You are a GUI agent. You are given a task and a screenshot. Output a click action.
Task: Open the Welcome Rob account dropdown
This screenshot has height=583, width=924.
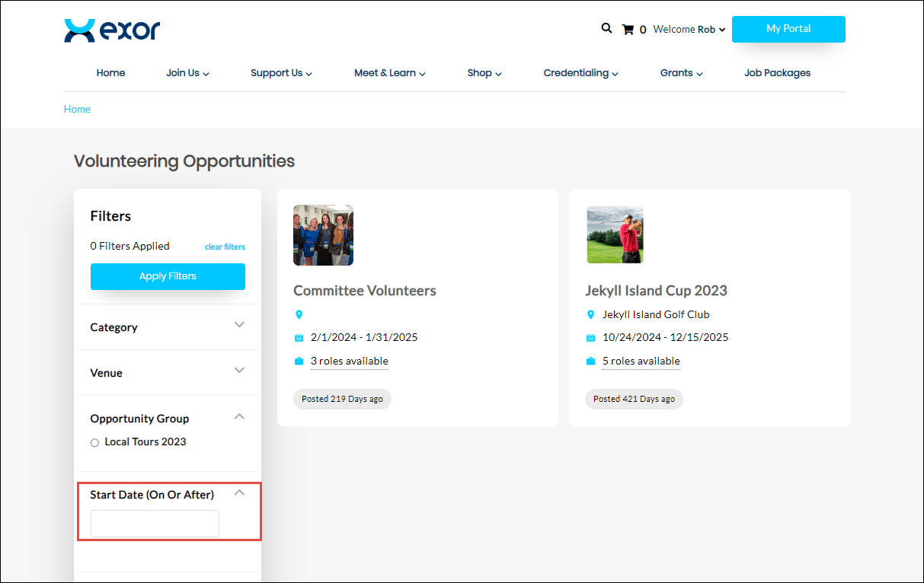pos(689,30)
